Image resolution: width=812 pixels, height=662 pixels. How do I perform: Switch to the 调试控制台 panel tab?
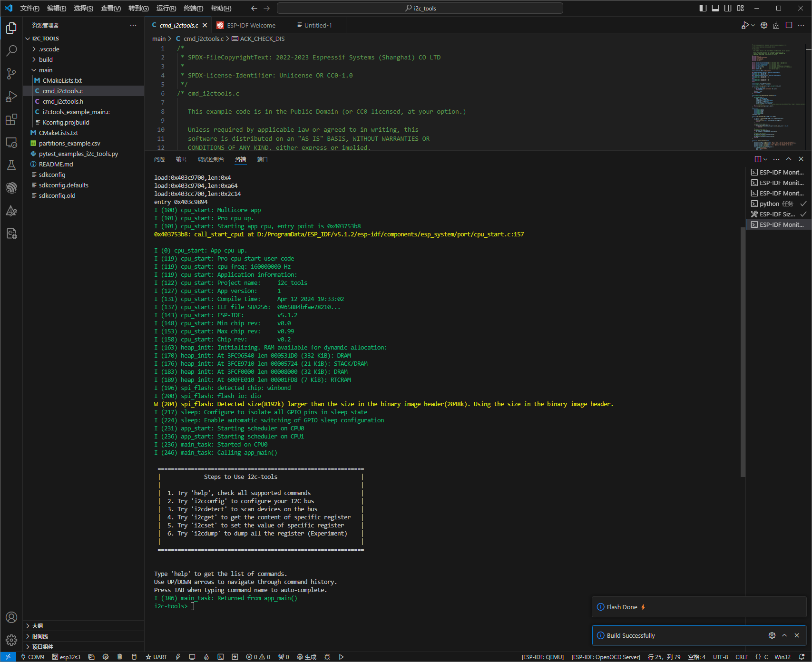(x=211, y=159)
